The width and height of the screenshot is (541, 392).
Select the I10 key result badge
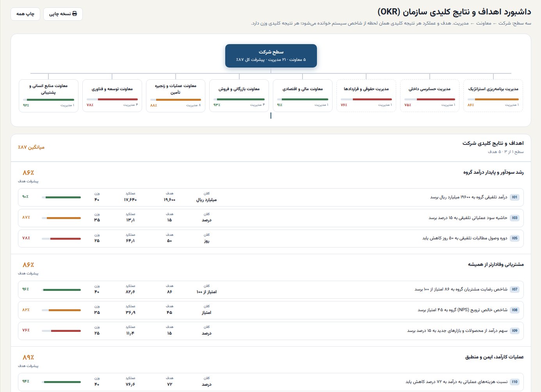(x=514, y=382)
